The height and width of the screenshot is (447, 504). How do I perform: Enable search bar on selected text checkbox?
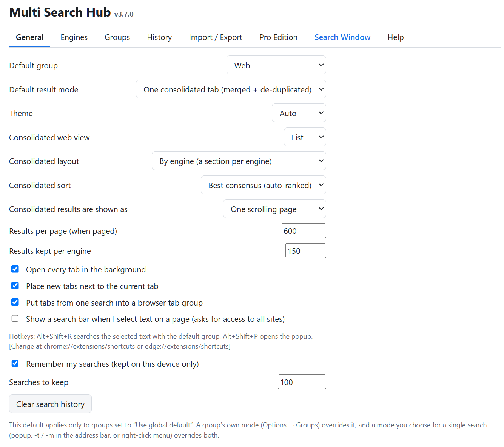[15, 318]
